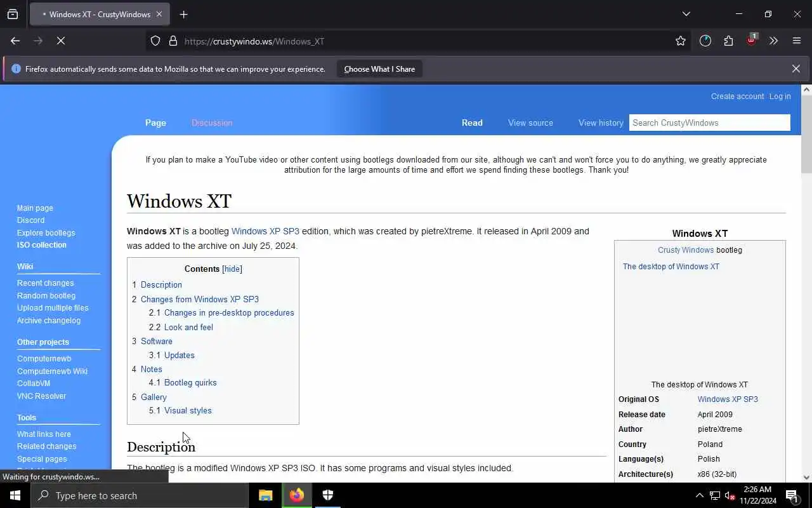Image resolution: width=812 pixels, height=508 pixels.
Task: Open the tracking protection shield icon
Action: point(155,41)
